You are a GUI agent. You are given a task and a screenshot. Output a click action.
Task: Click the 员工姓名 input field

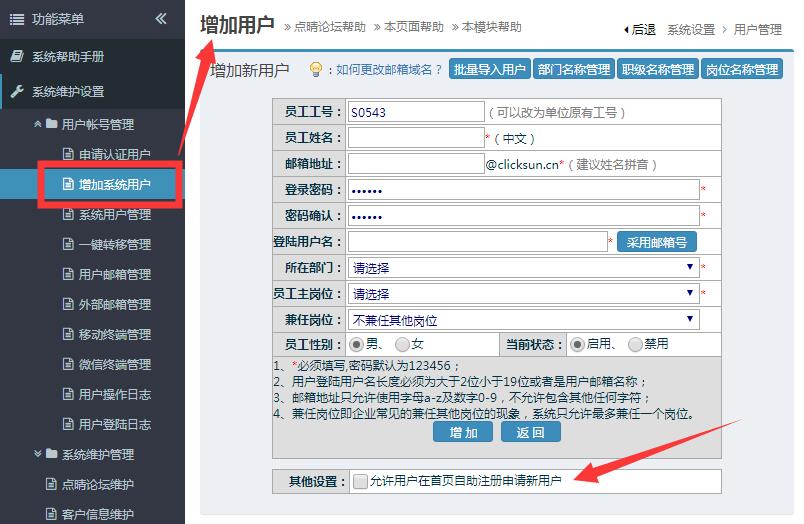coord(415,138)
